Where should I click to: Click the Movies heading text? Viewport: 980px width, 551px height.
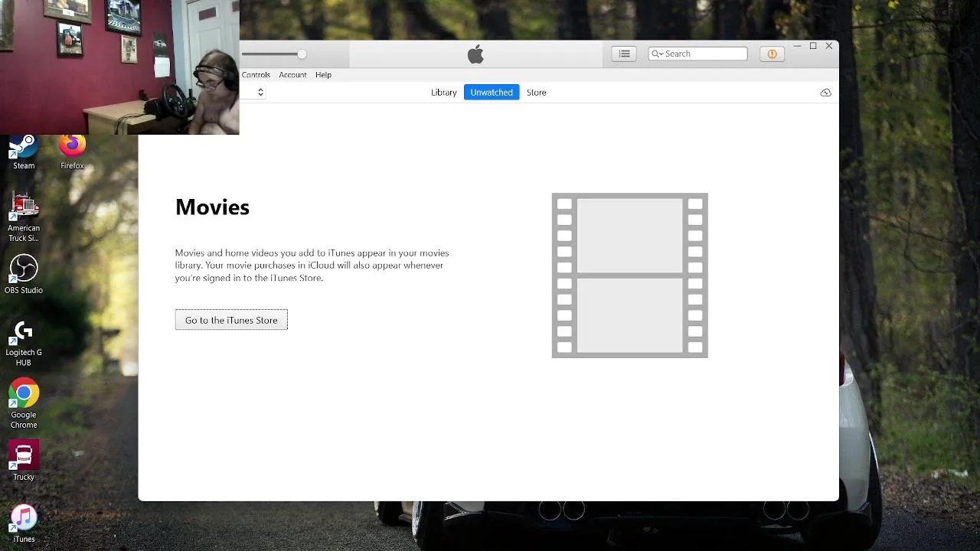pos(212,207)
